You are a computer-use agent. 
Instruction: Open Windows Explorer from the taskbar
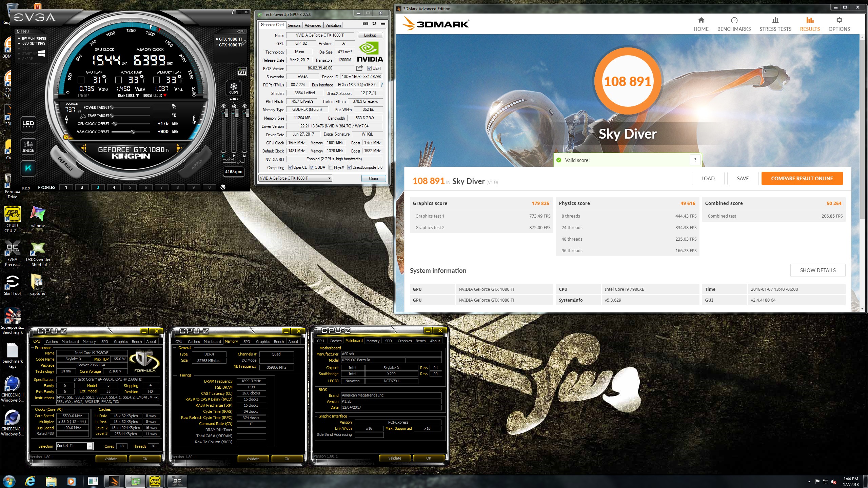(51, 481)
